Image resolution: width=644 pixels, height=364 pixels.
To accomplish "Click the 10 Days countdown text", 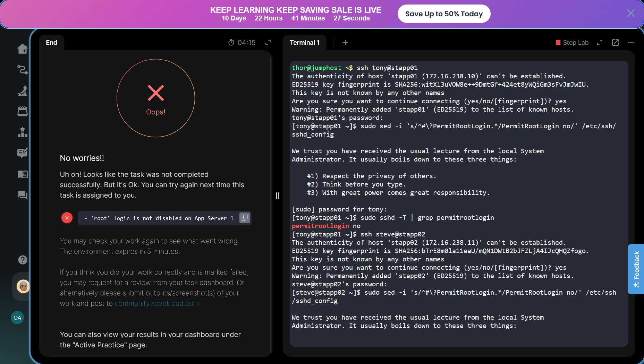I will pyautogui.click(x=234, y=18).
